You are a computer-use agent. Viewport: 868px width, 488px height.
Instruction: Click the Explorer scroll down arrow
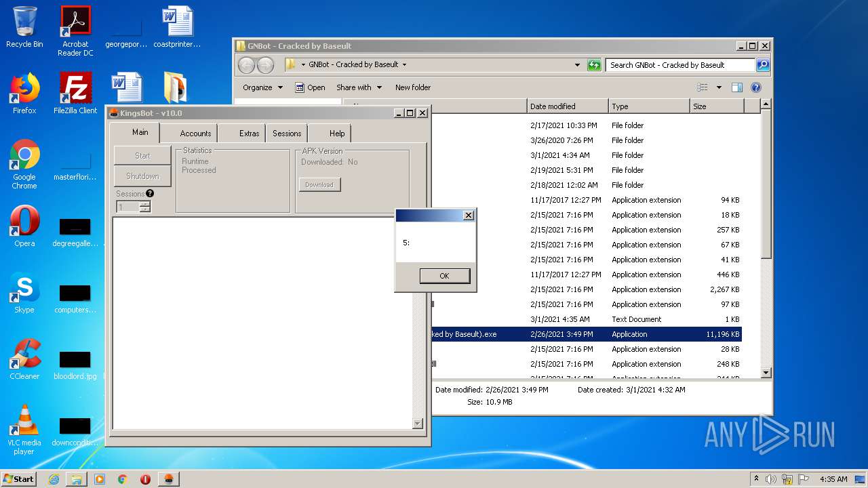tap(766, 372)
